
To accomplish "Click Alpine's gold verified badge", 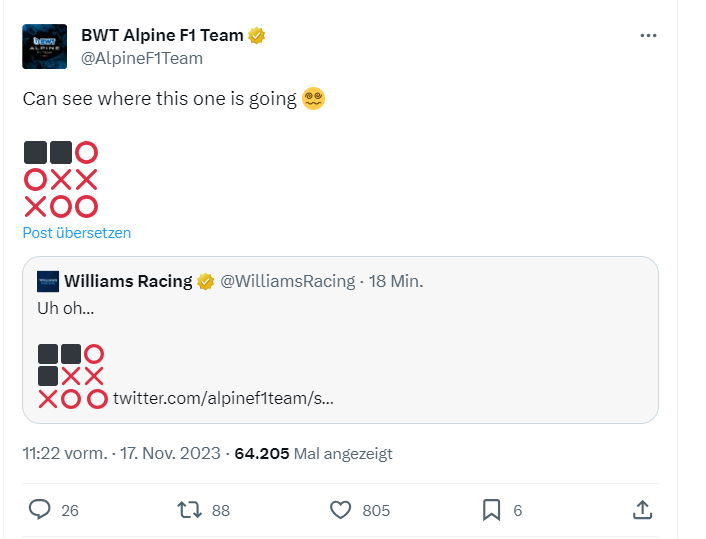I will click(257, 36).
